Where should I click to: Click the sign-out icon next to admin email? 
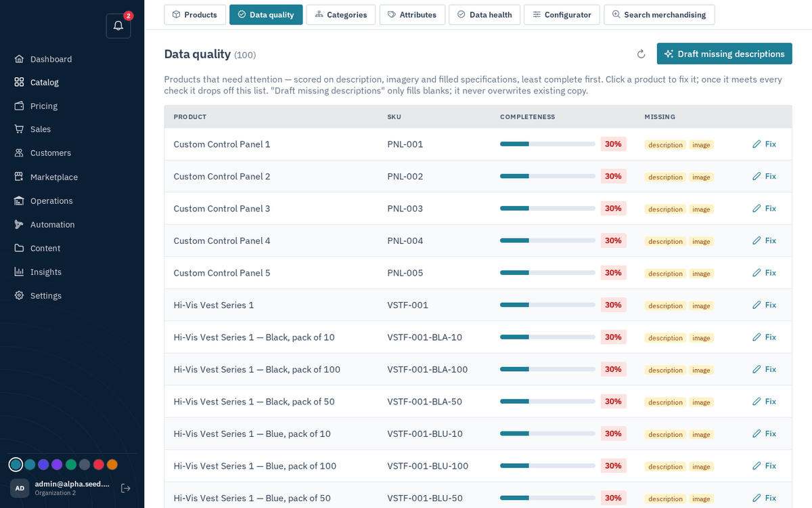(125, 488)
